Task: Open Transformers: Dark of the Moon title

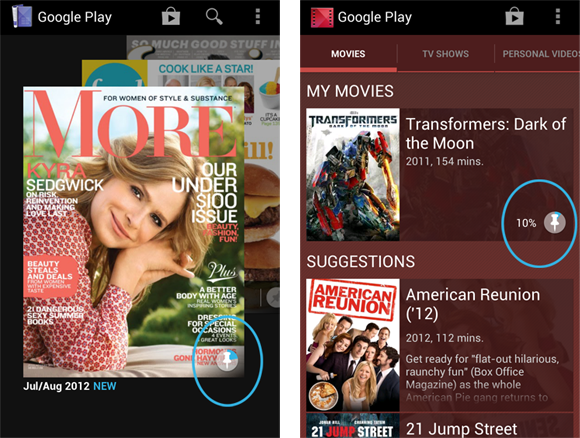Action: pyautogui.click(x=486, y=134)
